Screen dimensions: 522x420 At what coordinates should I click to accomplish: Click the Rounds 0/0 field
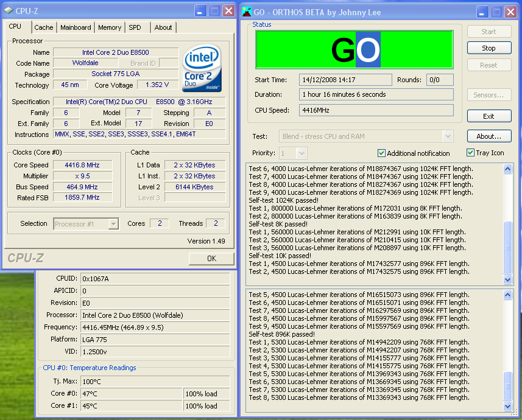440,80
